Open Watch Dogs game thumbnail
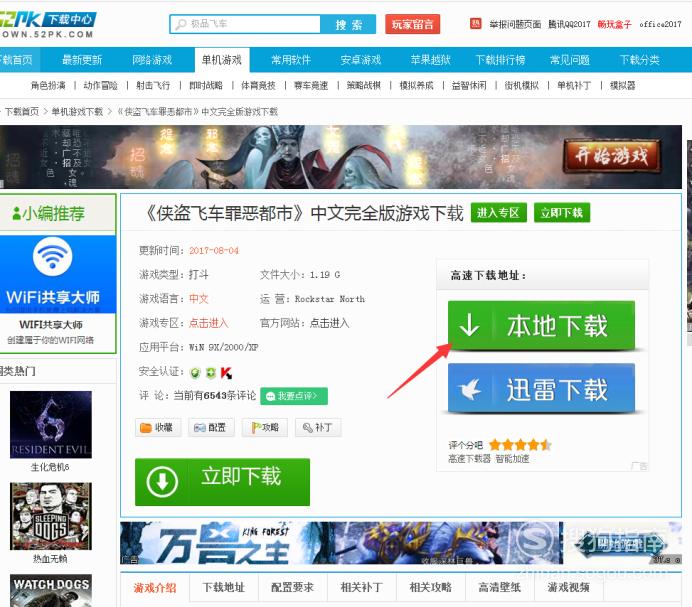Viewport: 692px width, 607px height. pos(51,591)
